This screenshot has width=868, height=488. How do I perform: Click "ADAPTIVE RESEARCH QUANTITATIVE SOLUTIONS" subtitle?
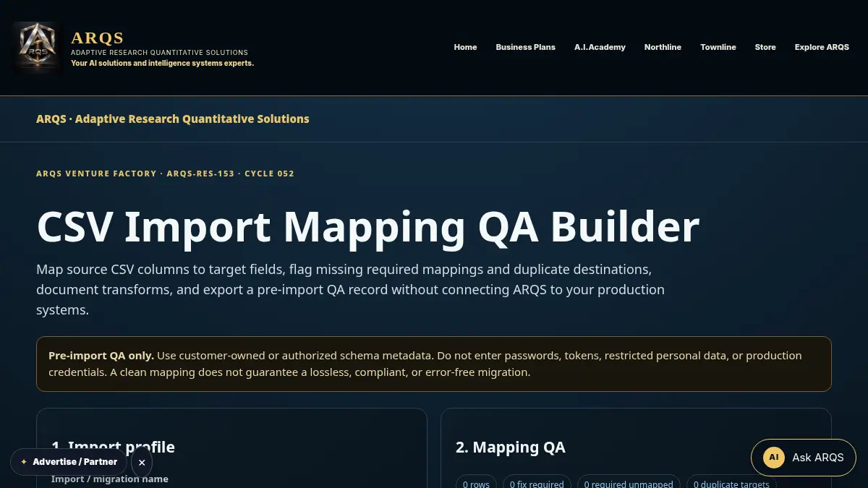click(159, 53)
